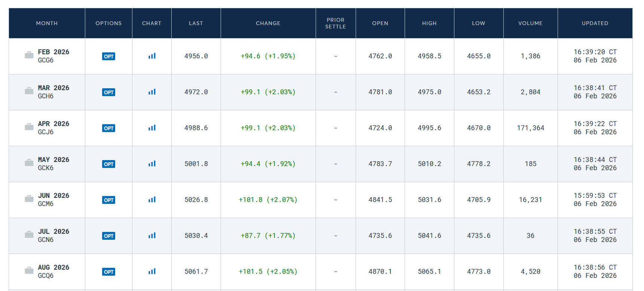
Task: Click briefcase icon beside MAY 2026
Action: (29, 163)
